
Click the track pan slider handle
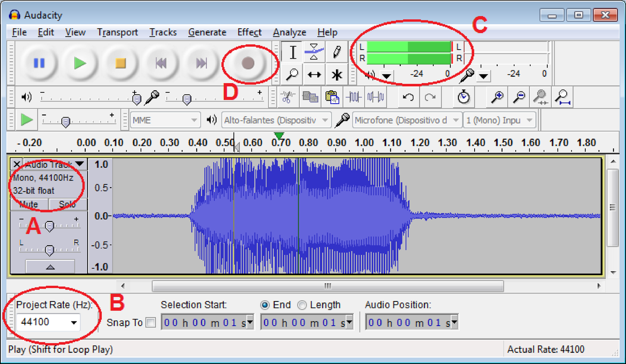[49, 250]
